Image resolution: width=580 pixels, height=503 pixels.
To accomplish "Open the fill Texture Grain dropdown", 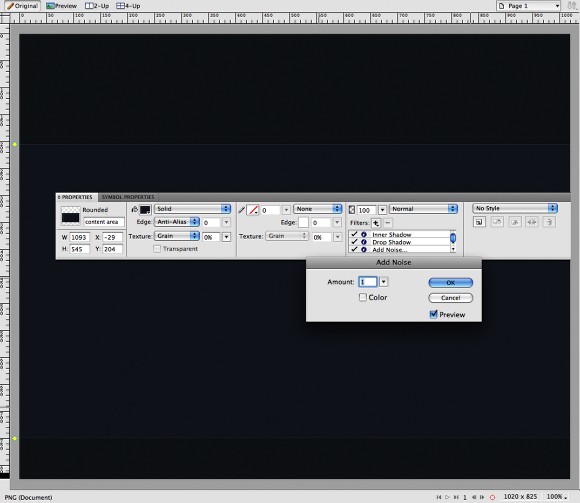I will coord(177,236).
